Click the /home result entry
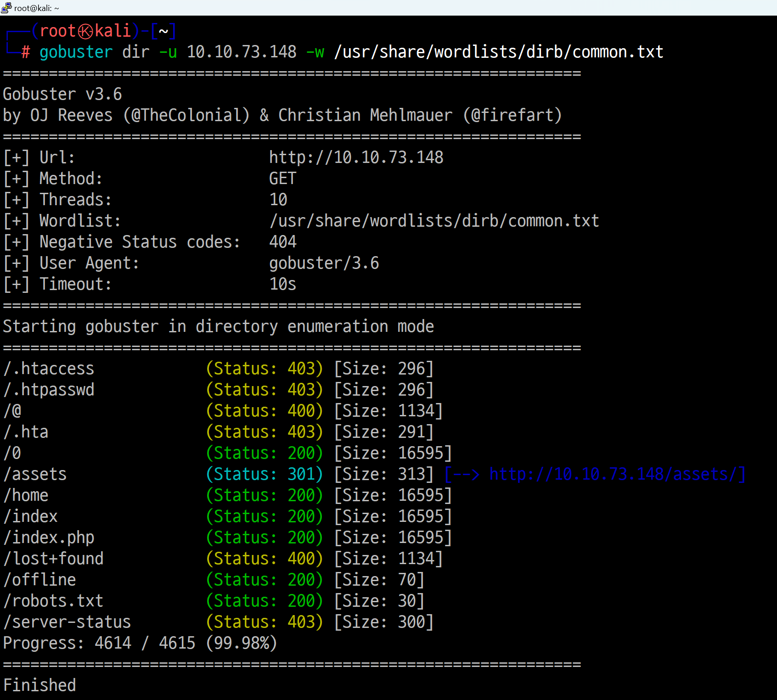The height and width of the screenshot is (700, 777). coord(26,495)
